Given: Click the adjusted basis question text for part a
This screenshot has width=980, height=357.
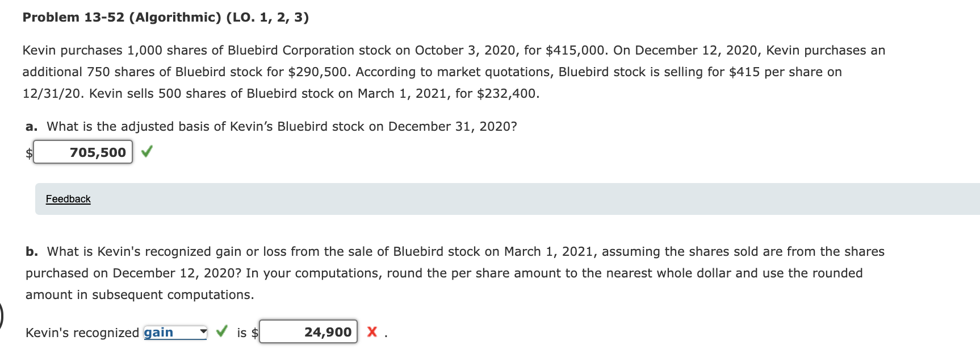Looking at the screenshot, I should pyautogui.click(x=282, y=126).
